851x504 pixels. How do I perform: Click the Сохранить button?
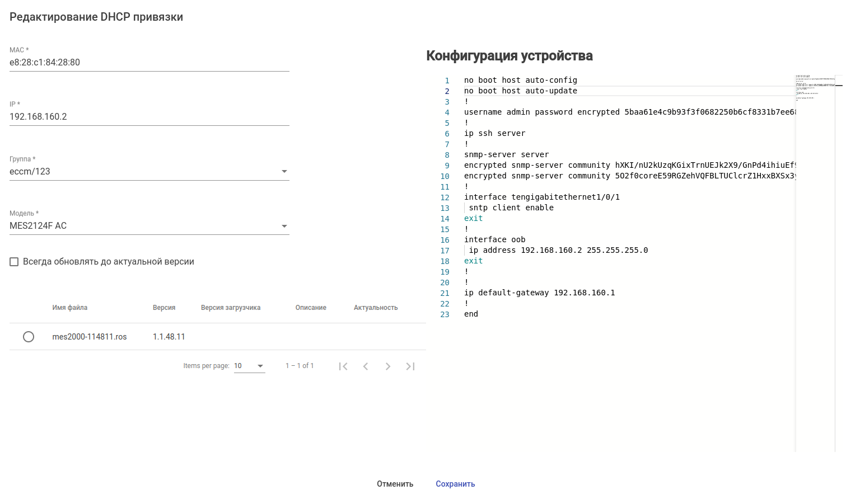click(x=455, y=484)
